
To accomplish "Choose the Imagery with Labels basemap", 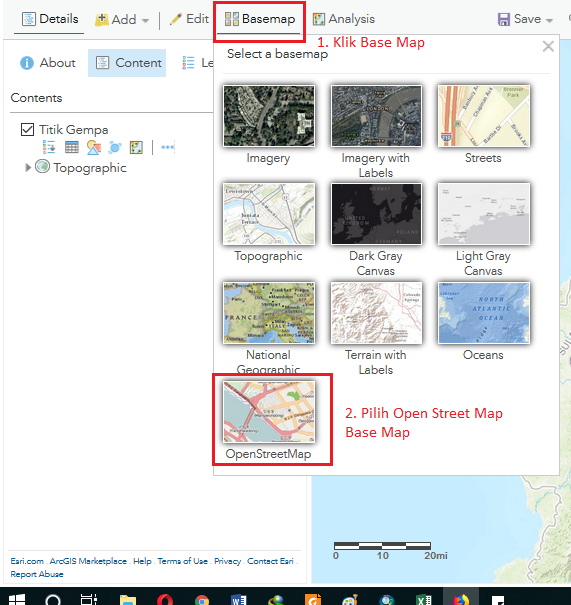I will (x=376, y=116).
